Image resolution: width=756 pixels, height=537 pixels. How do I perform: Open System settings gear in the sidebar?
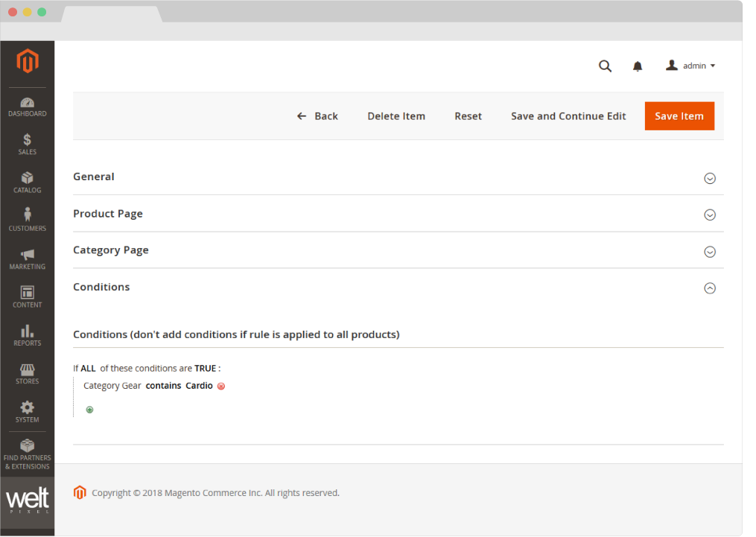(28, 412)
